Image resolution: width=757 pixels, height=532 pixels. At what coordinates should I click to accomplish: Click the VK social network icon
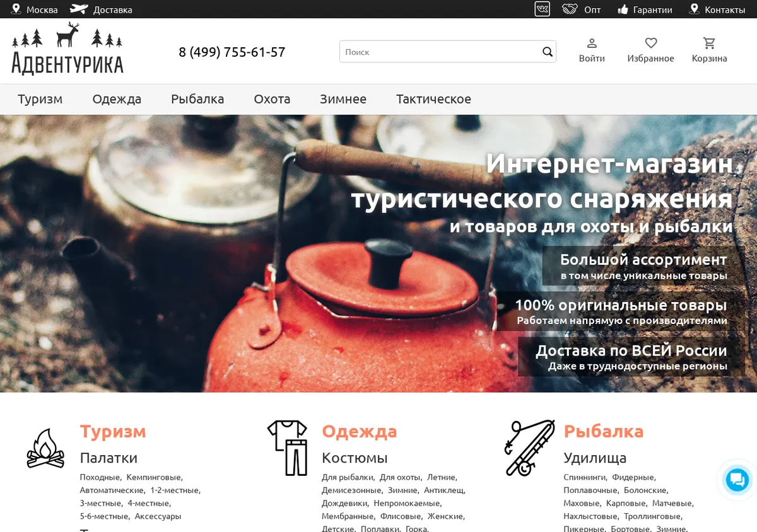pos(542,9)
